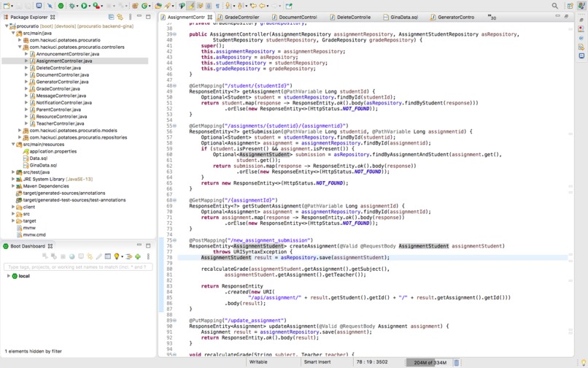Select application.properties in the tree
The height and width of the screenshot is (368, 588).
[x=53, y=151]
